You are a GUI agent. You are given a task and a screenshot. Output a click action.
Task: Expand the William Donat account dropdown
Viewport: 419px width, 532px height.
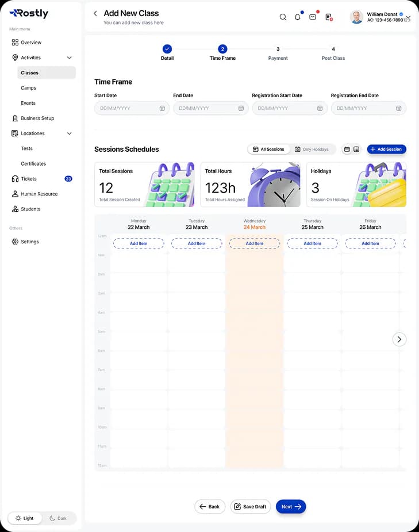pyautogui.click(x=408, y=17)
